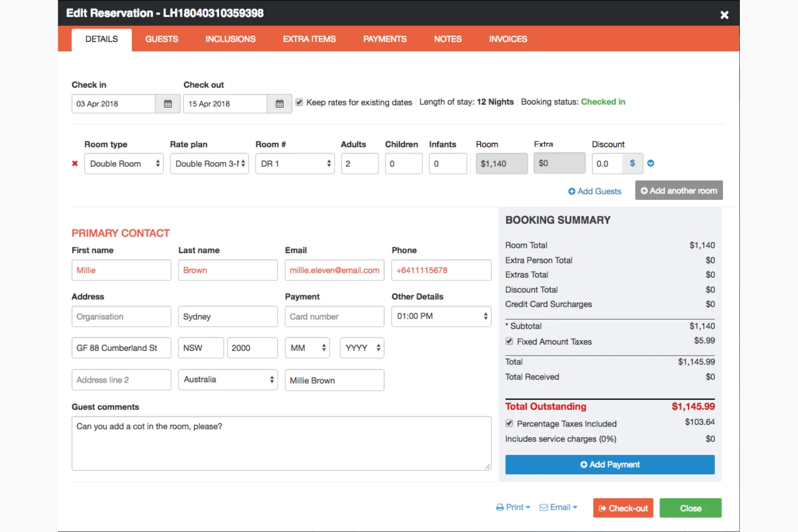This screenshot has width=798, height=532.
Task: Open the Australia country dropdown
Action: (x=228, y=379)
